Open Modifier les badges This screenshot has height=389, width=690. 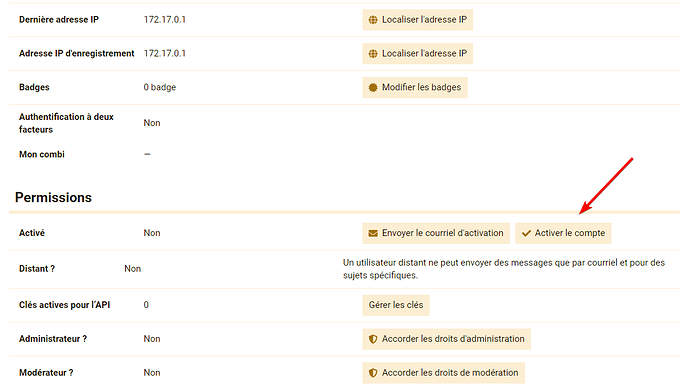(x=415, y=88)
